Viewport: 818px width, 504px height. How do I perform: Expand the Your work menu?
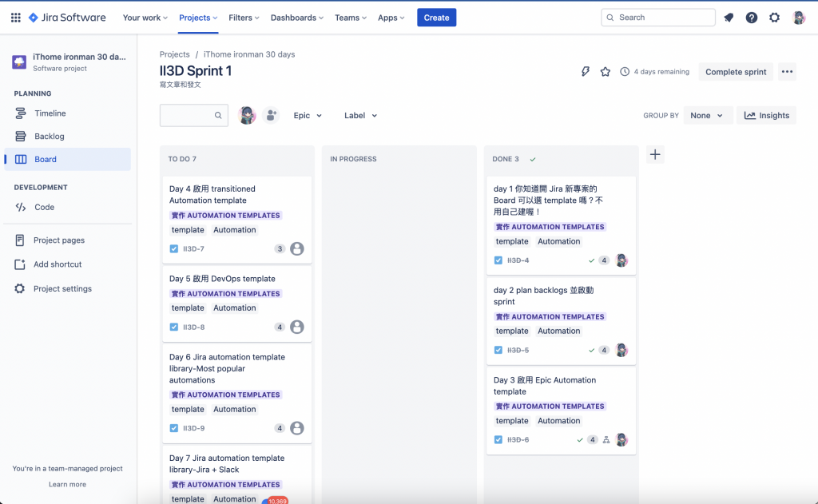point(145,18)
